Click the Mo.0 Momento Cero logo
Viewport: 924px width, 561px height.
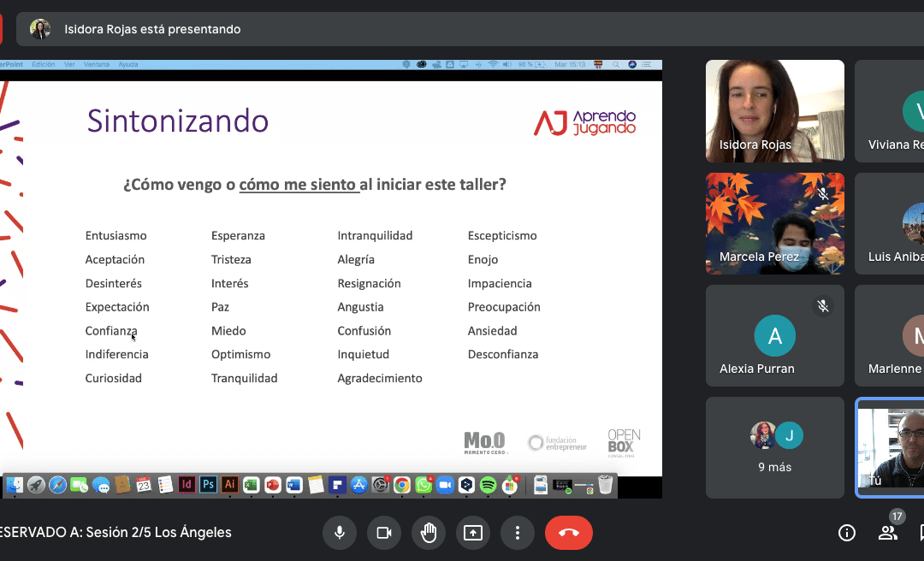(485, 443)
